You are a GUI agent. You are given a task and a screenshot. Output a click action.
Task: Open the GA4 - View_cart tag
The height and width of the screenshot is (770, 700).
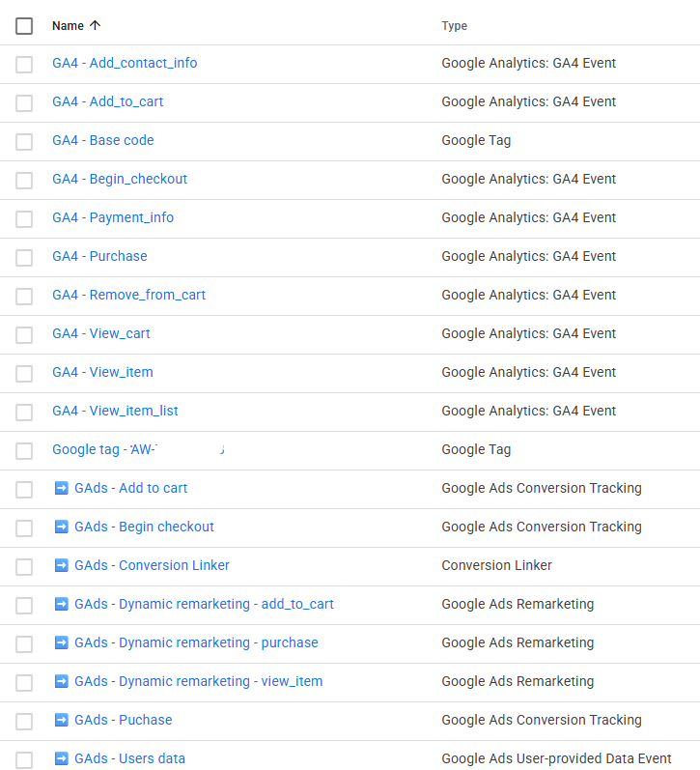pyautogui.click(x=101, y=333)
